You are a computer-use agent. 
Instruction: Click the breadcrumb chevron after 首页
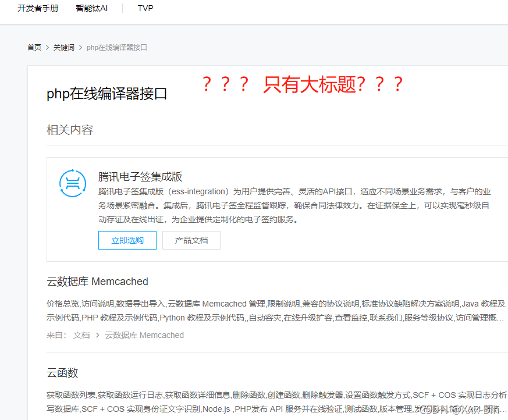[x=47, y=47]
